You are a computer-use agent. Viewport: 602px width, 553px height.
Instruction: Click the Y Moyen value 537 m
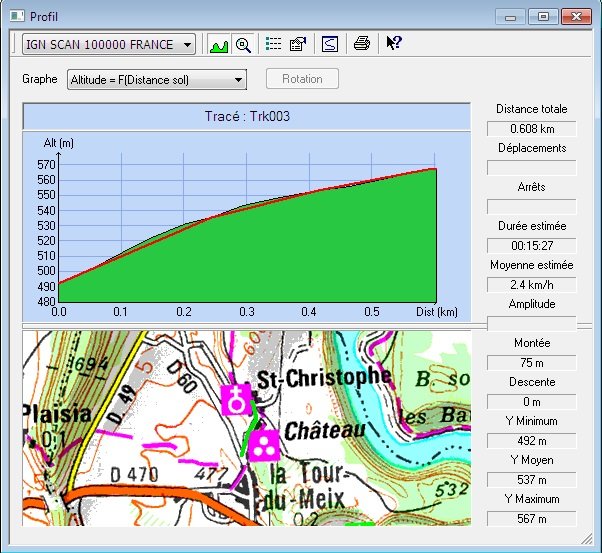click(x=532, y=480)
